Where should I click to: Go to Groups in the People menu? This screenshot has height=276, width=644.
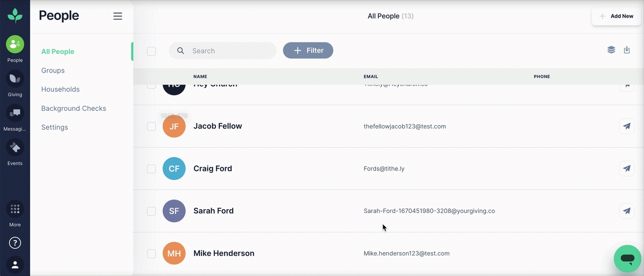tap(53, 70)
